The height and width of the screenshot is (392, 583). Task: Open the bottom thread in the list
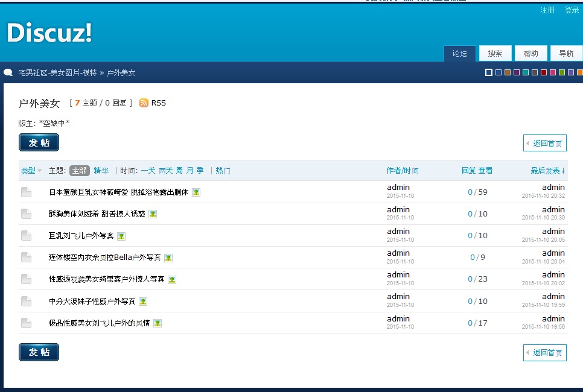pos(99,323)
